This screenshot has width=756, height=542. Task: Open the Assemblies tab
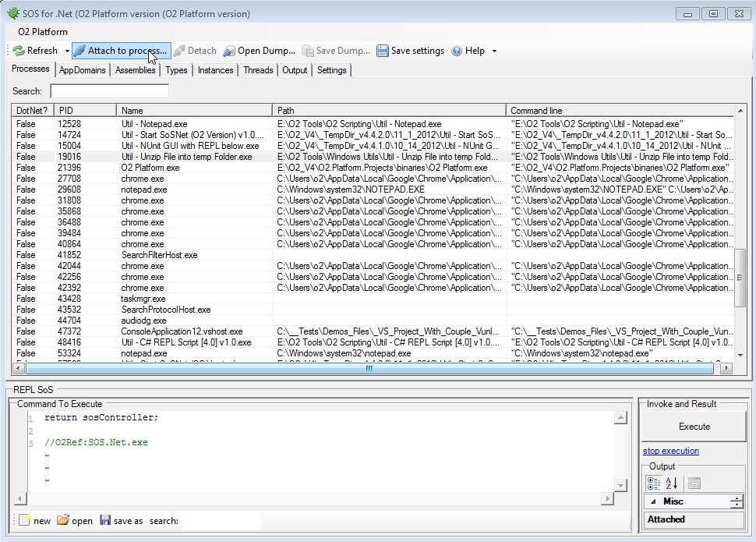coord(134,69)
